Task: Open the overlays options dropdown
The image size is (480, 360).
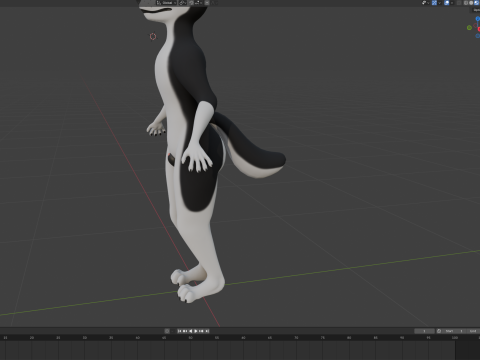Action: 452,3
